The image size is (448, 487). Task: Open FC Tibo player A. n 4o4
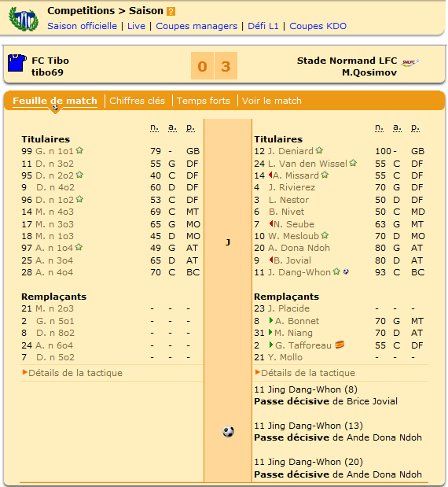pyautogui.click(x=54, y=272)
